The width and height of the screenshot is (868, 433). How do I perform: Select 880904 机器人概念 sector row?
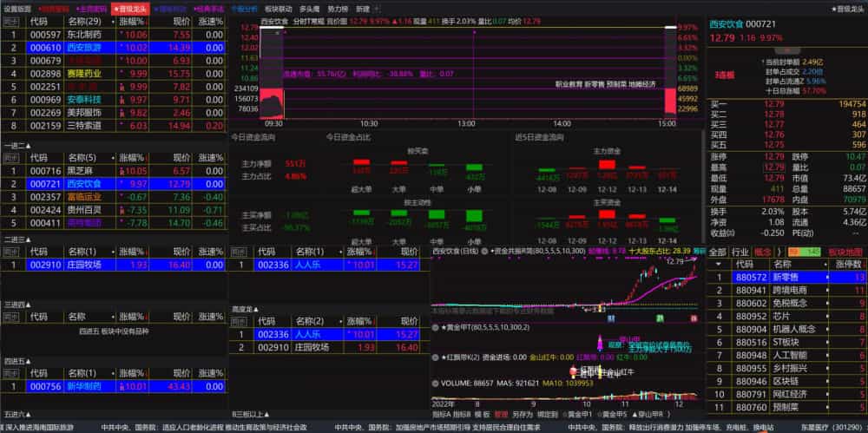click(786, 329)
